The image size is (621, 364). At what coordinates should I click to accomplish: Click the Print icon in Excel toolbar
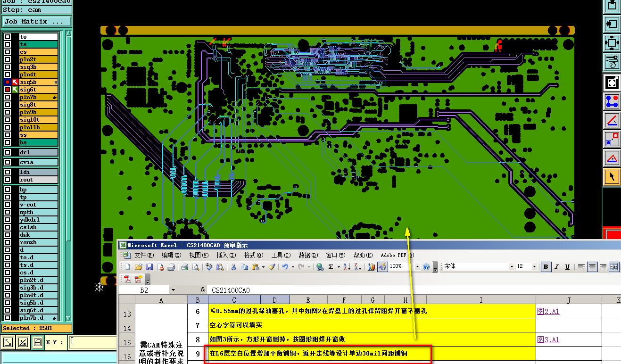click(x=184, y=267)
